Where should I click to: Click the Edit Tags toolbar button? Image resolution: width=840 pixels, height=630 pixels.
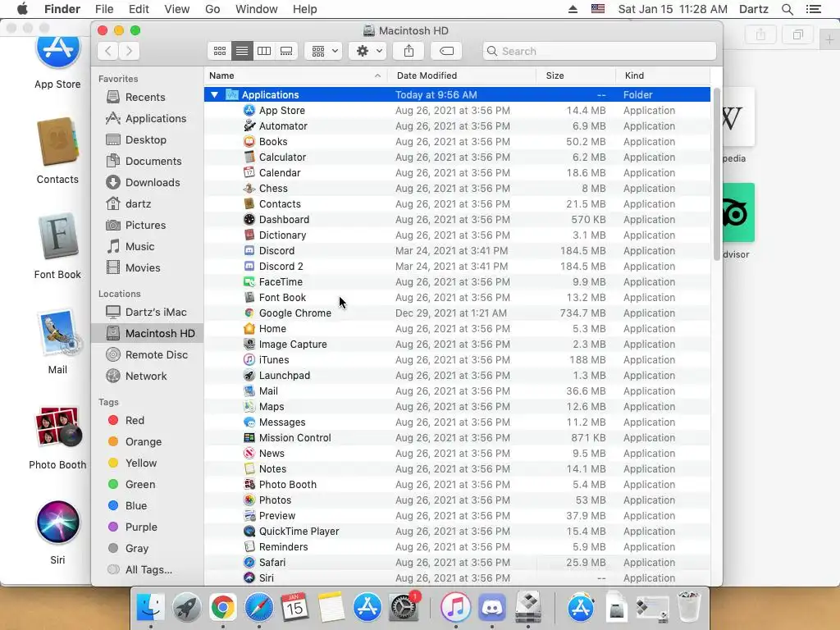[446, 51]
